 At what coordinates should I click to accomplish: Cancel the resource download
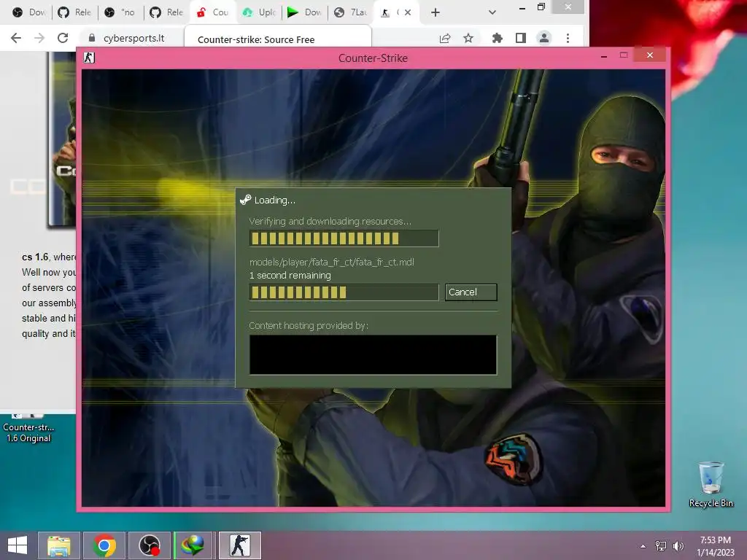tap(471, 292)
